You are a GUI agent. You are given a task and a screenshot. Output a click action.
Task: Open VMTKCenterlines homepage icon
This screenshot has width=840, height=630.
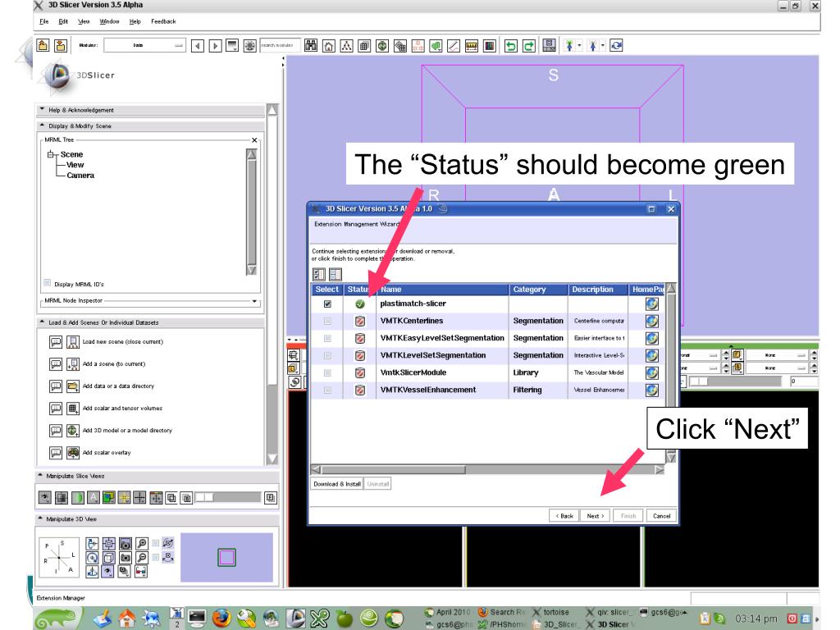652,322
